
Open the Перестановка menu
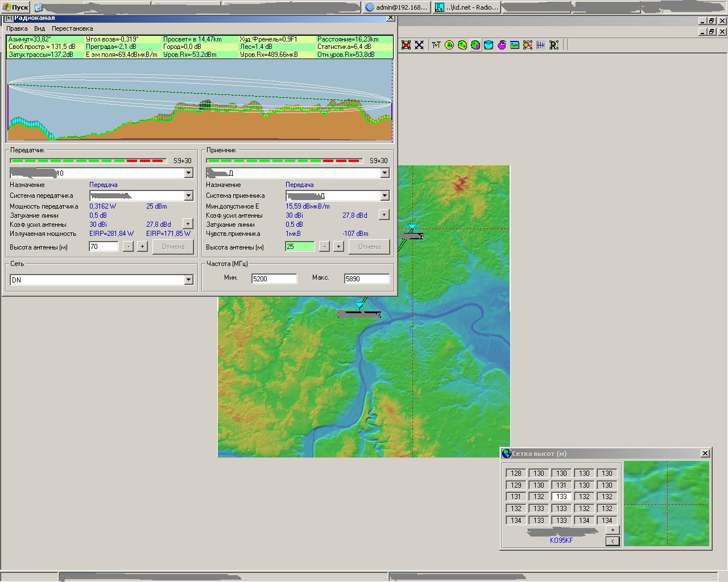click(72, 28)
